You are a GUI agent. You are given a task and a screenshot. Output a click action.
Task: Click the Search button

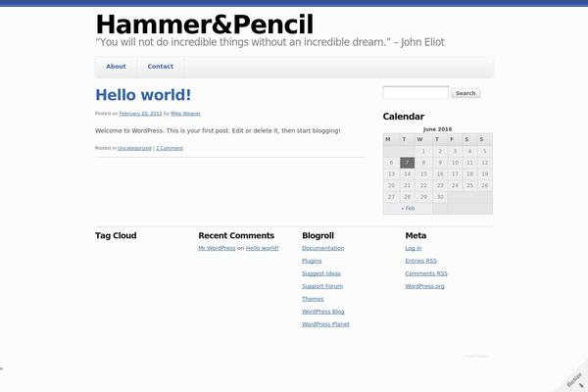pos(465,93)
